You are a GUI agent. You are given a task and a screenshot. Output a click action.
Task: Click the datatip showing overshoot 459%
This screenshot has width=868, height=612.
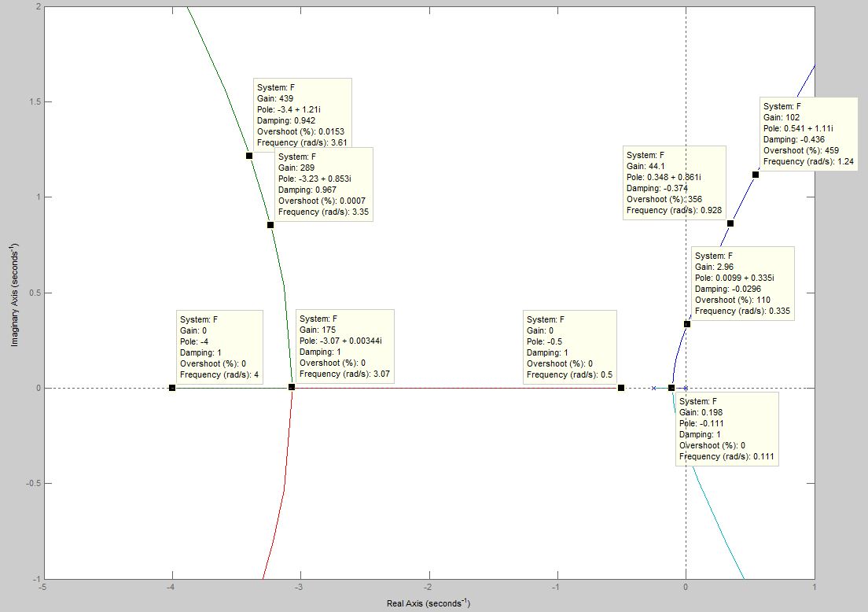[x=808, y=134]
